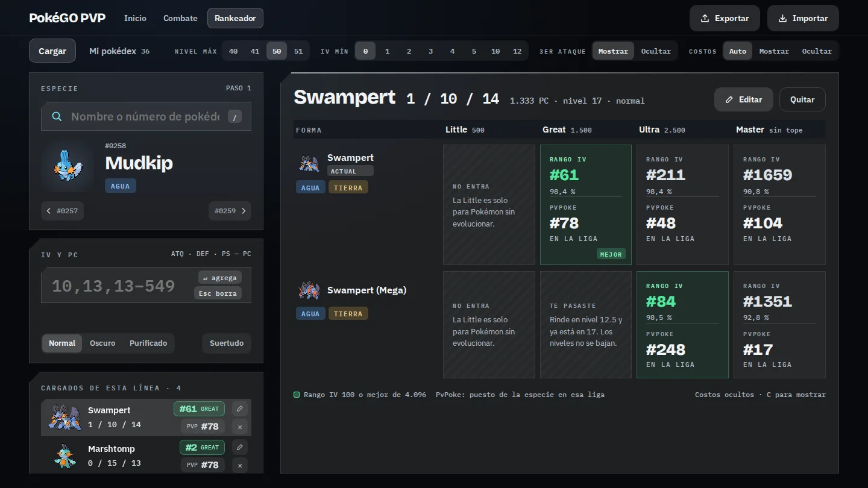The height and width of the screenshot is (488, 868).
Task: Go to next species #0259
Action: pyautogui.click(x=230, y=211)
